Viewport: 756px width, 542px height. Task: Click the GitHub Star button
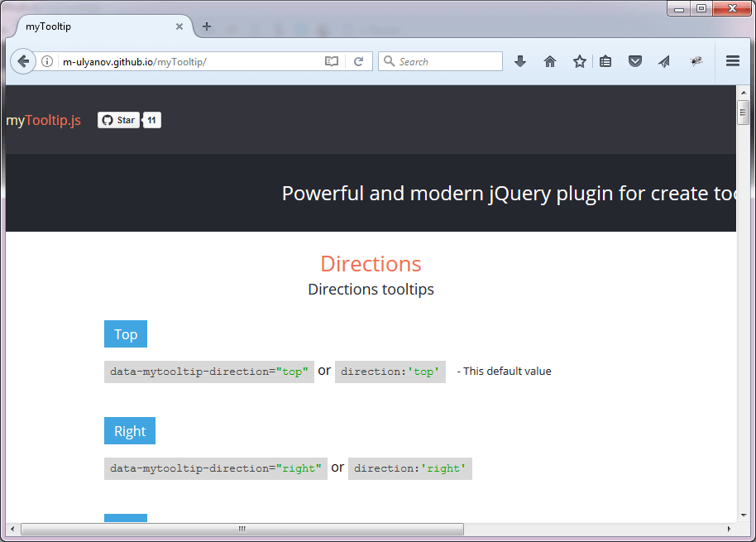click(x=118, y=120)
